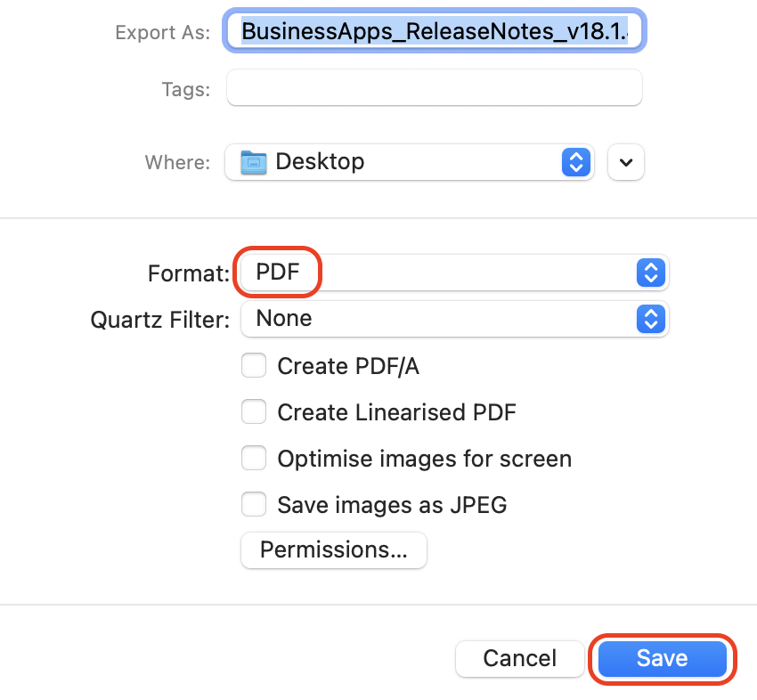This screenshot has height=700, width=757.
Task: Cancel the export dialog
Action: (x=519, y=659)
